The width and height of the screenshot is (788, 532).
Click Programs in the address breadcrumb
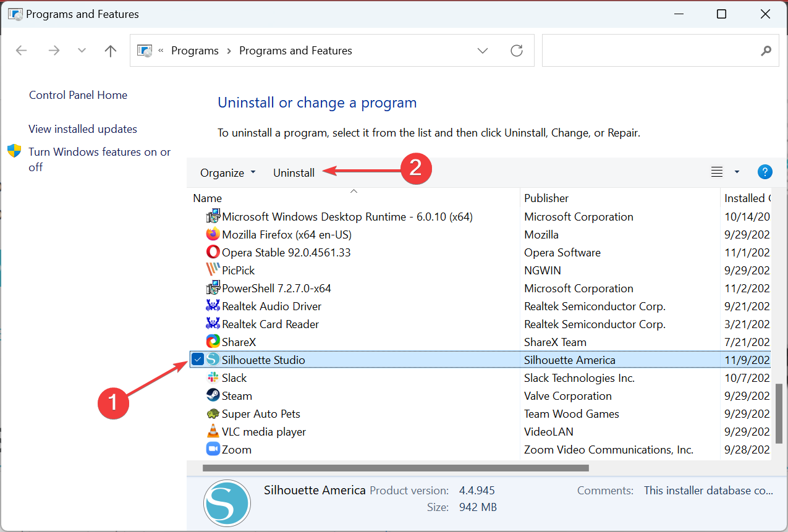195,51
